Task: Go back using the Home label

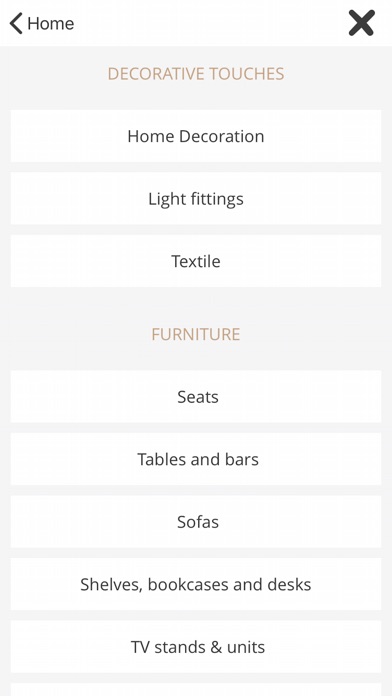Action: [x=51, y=23]
